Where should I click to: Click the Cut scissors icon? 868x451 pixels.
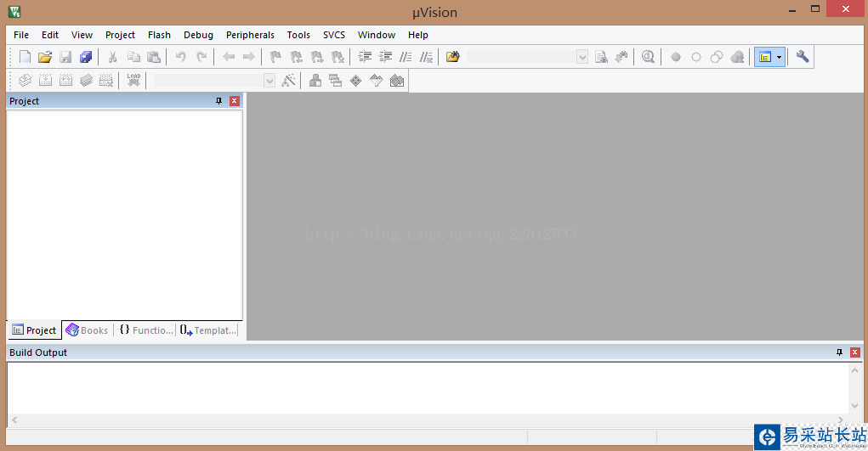112,56
